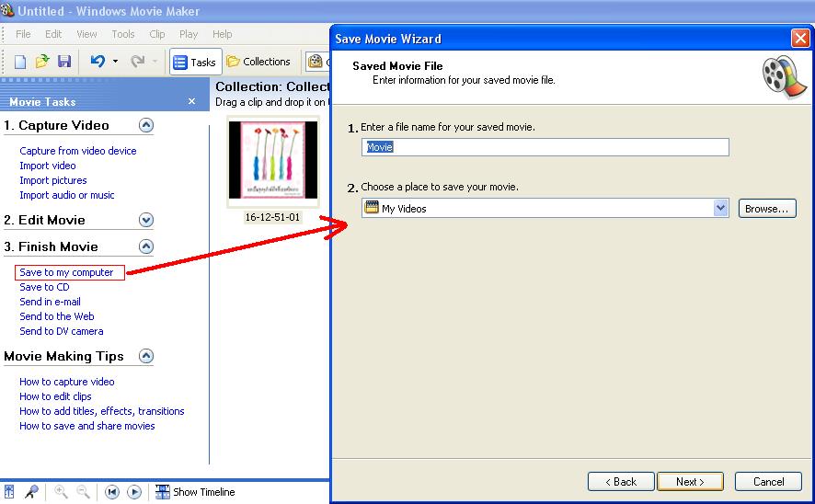Click Next in Save Movie Wizard
Screen dimensions: 815x504
(x=690, y=482)
